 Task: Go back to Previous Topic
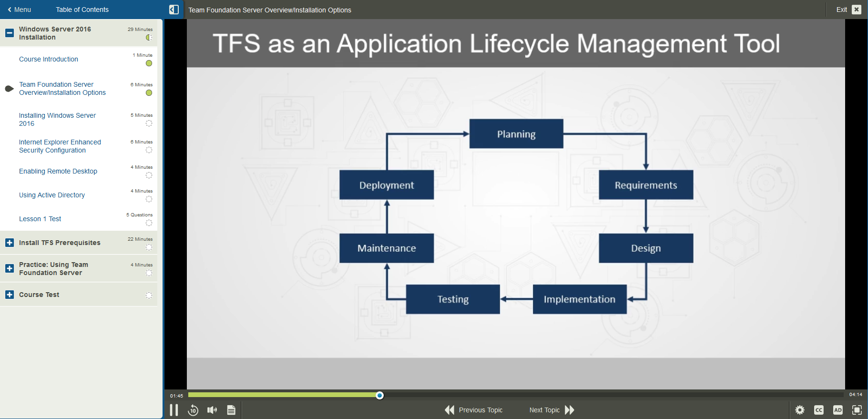pyautogui.click(x=474, y=410)
